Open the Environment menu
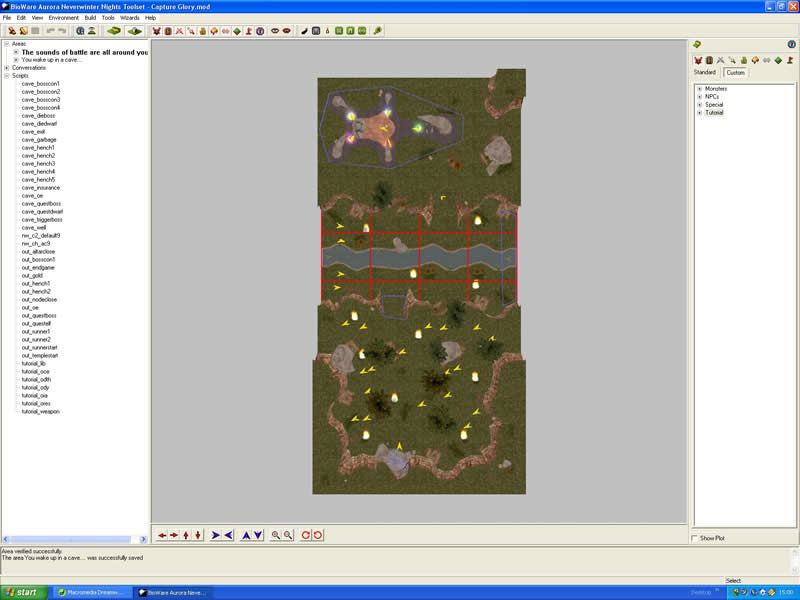 click(x=64, y=18)
